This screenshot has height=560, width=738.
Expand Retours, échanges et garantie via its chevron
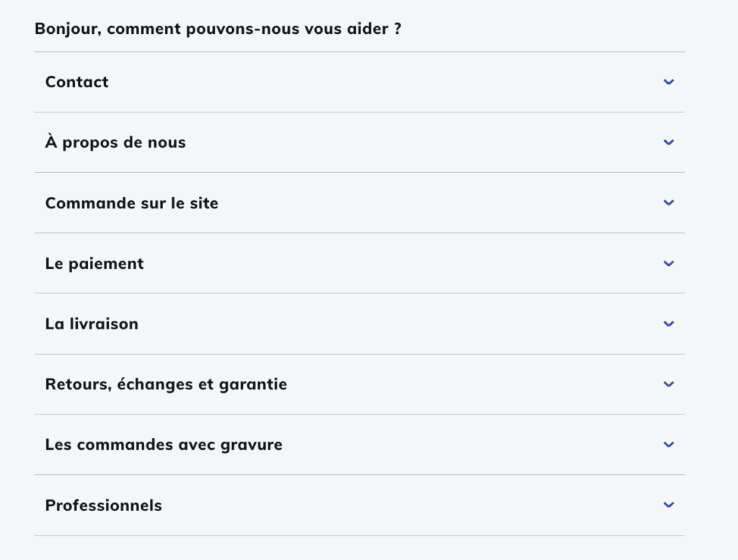click(x=668, y=385)
